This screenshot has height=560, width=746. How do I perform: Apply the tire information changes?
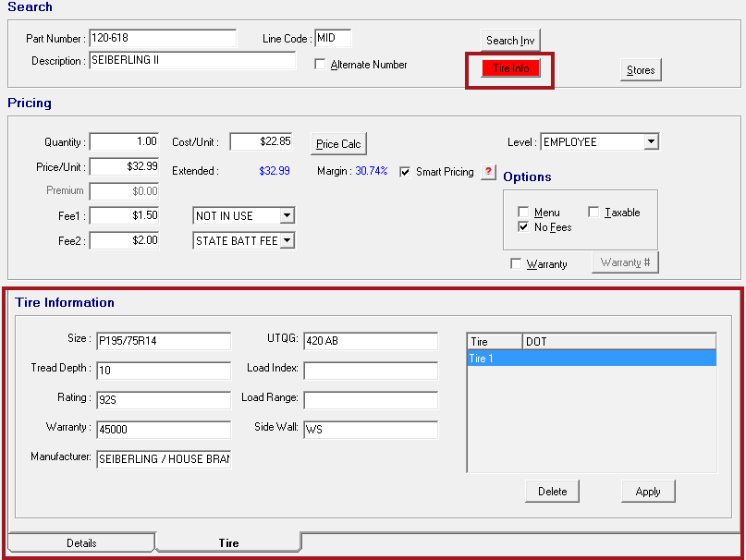click(648, 491)
